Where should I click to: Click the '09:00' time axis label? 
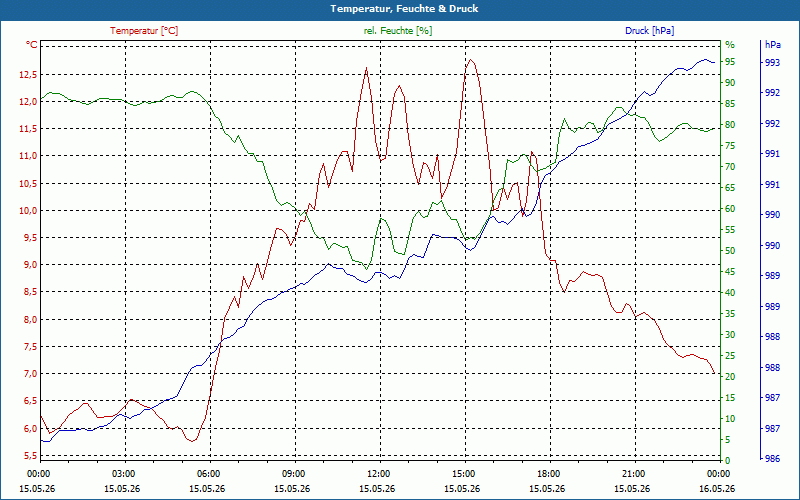coord(293,473)
